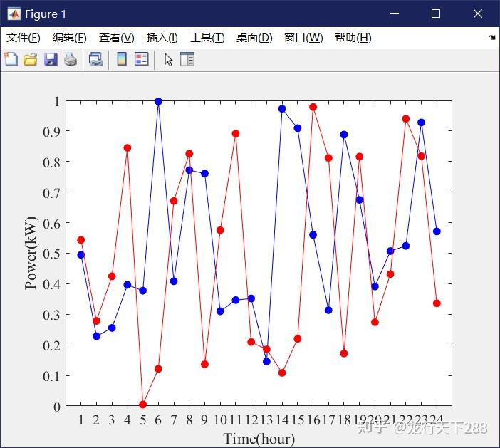Click the MATLAB logo in title bar

point(14,14)
